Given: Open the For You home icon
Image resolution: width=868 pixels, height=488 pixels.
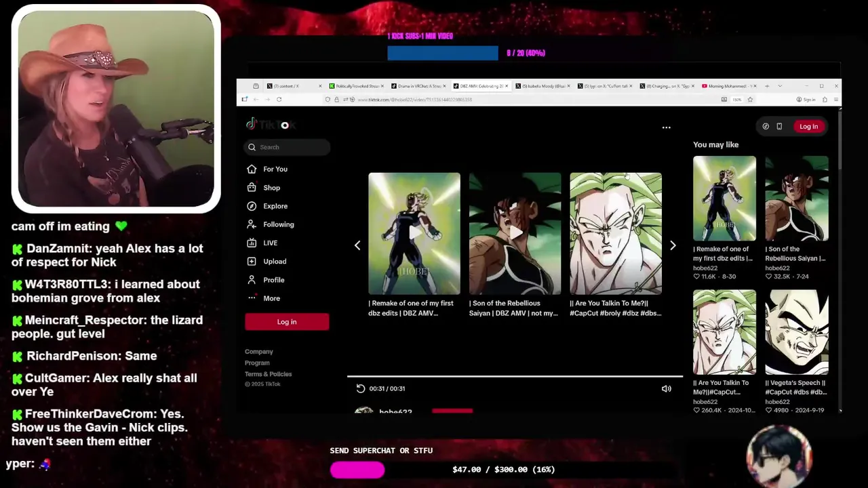Looking at the screenshot, I should [x=252, y=169].
